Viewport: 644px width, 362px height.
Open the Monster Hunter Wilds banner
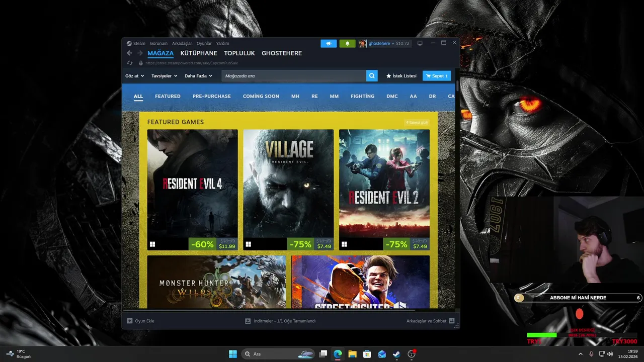tap(216, 282)
